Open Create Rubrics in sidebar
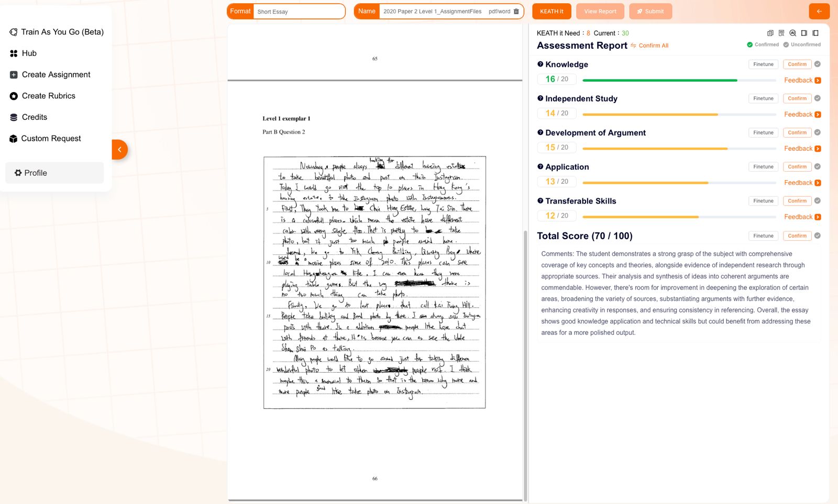The width and height of the screenshot is (838, 504). tap(48, 96)
